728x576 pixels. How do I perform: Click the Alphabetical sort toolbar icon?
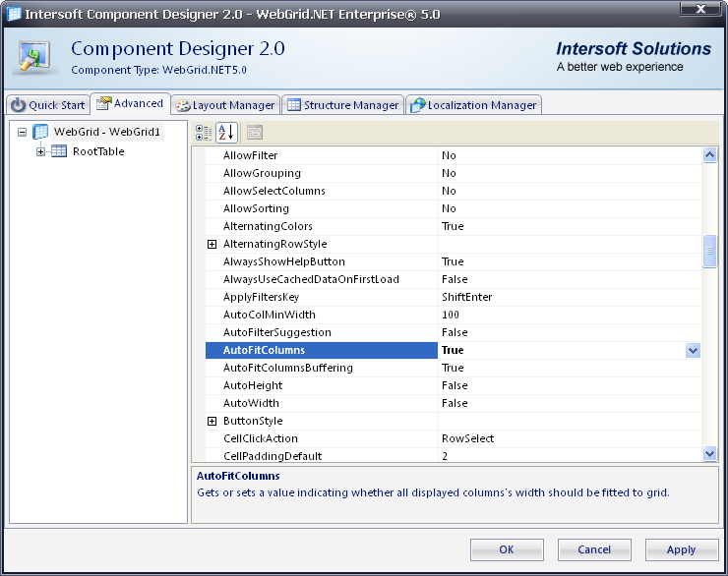(x=227, y=133)
